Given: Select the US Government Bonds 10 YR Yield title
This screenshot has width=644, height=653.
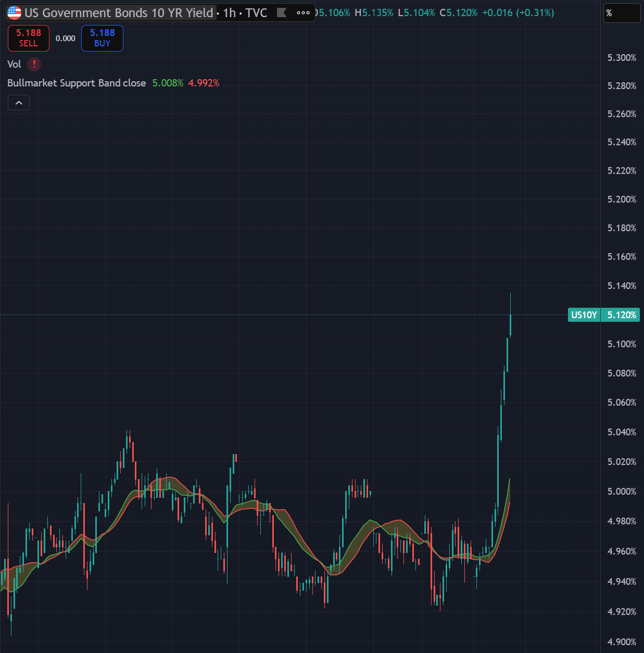Looking at the screenshot, I should pos(119,12).
